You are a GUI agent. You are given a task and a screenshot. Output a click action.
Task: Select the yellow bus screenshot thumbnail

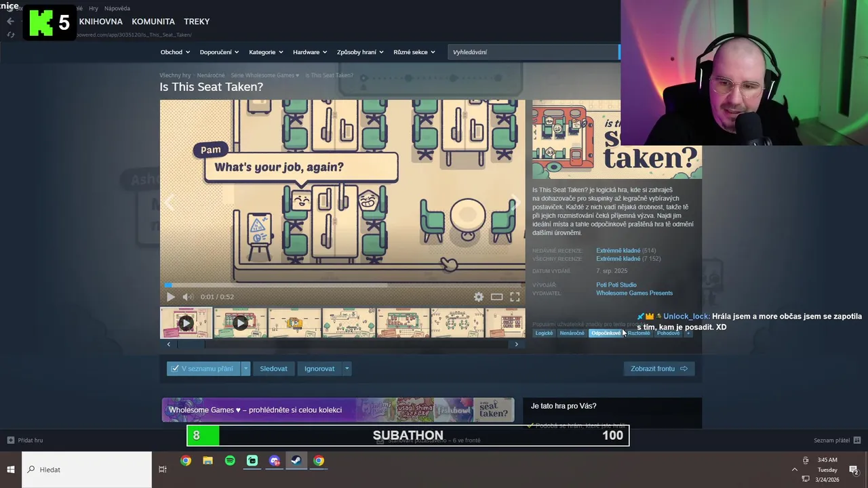point(294,323)
